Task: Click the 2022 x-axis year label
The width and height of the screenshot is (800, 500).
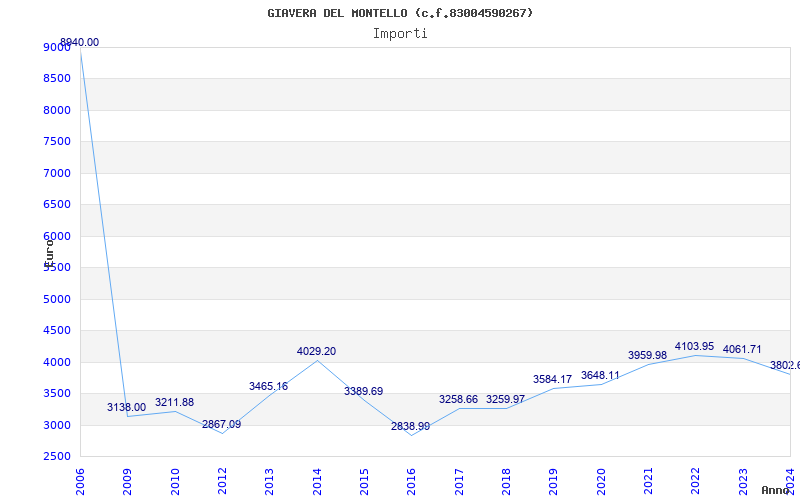Action: click(696, 482)
